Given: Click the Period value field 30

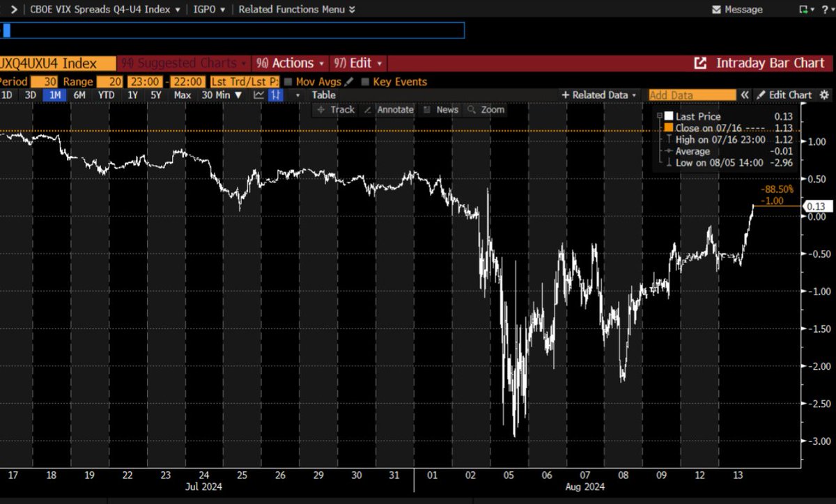Looking at the screenshot, I should coord(43,81).
